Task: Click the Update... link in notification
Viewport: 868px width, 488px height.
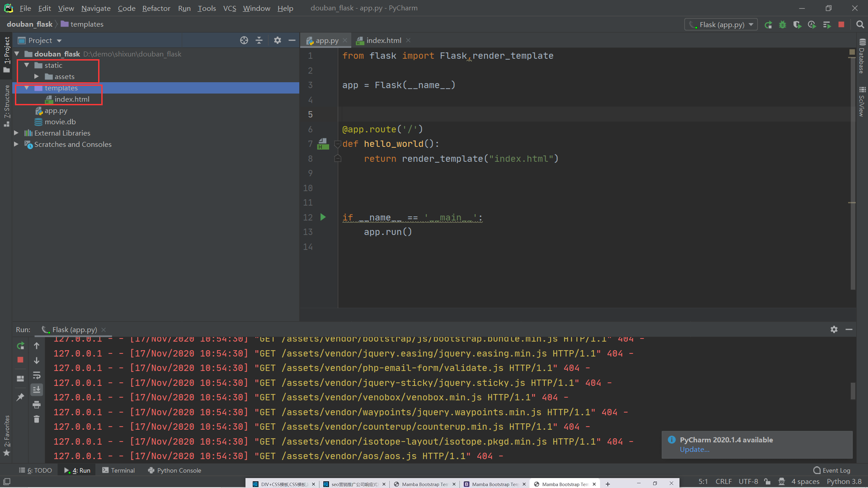Action: (x=694, y=449)
